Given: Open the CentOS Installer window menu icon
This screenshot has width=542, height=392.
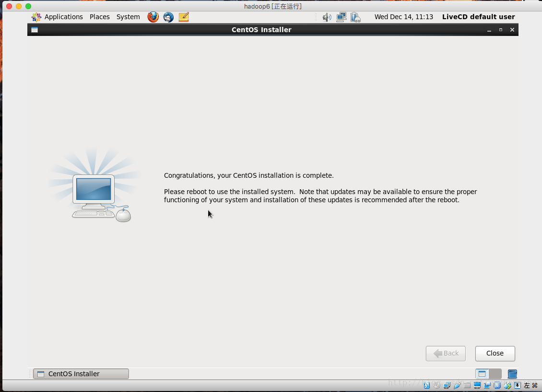Looking at the screenshot, I should point(35,30).
